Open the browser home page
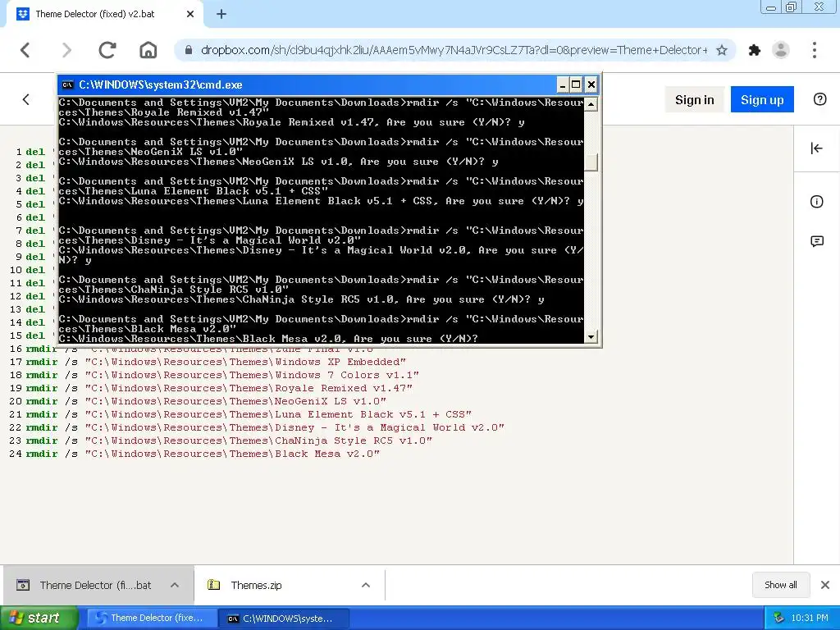Viewport: 840px width, 630px height. tap(148, 50)
